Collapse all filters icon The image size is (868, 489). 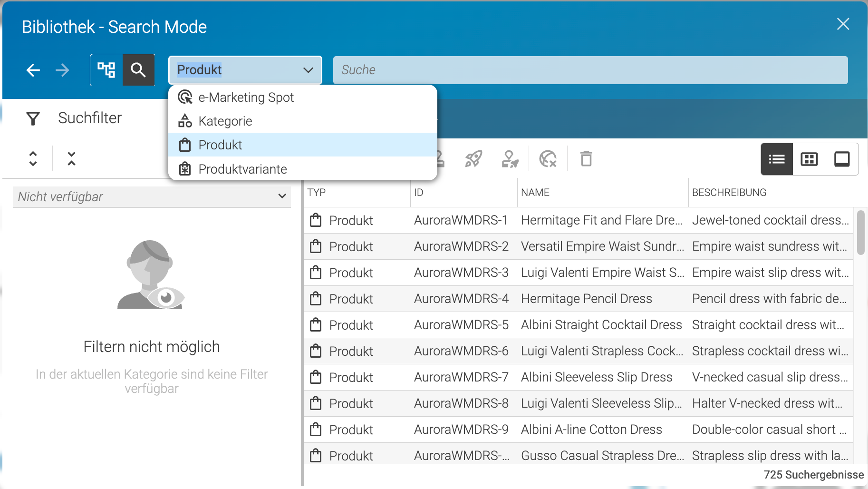71,158
